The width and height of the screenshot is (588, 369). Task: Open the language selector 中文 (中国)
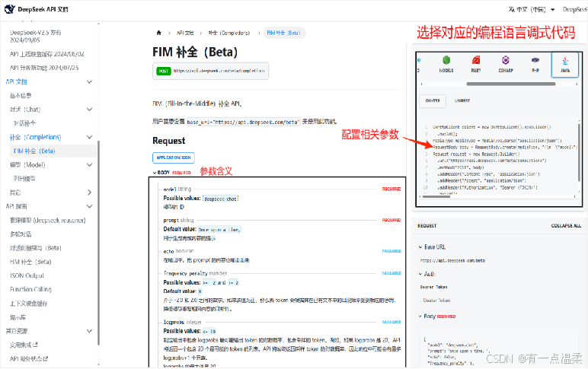[x=532, y=9]
